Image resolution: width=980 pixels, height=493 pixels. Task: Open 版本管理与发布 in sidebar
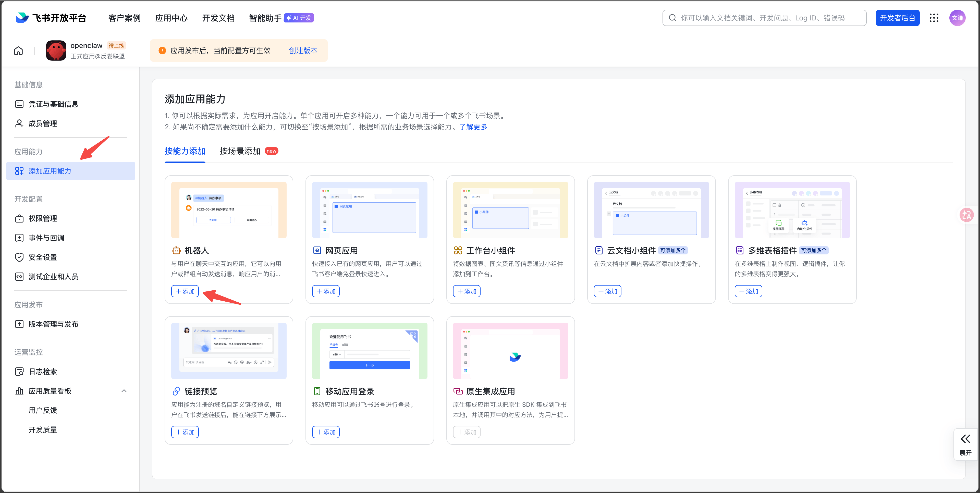coord(70,324)
